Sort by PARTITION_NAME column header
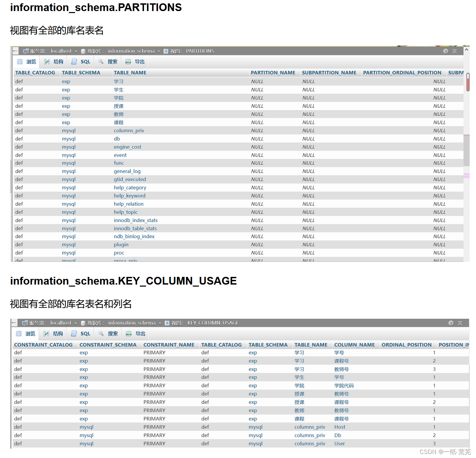This screenshot has width=476, height=458. tap(273, 73)
